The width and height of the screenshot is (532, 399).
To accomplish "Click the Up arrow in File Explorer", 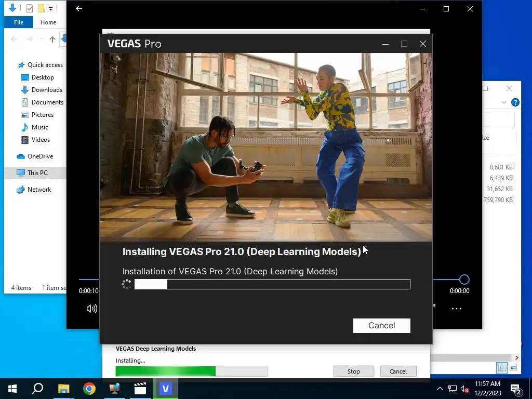I will (52, 39).
